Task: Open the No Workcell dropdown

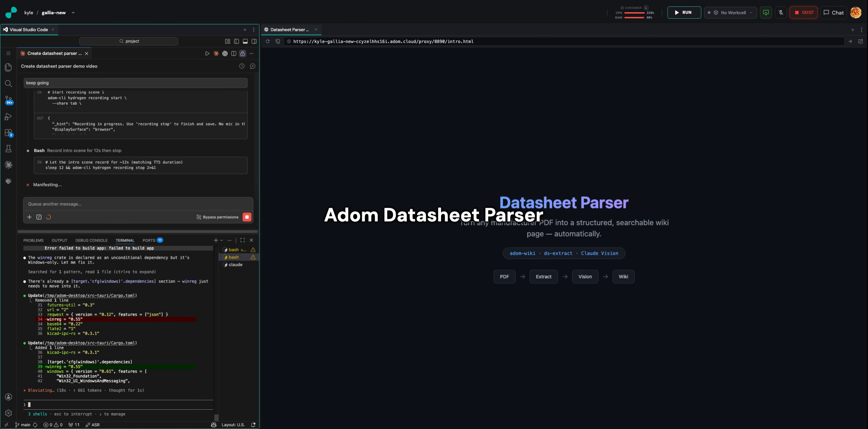Action: tap(730, 13)
